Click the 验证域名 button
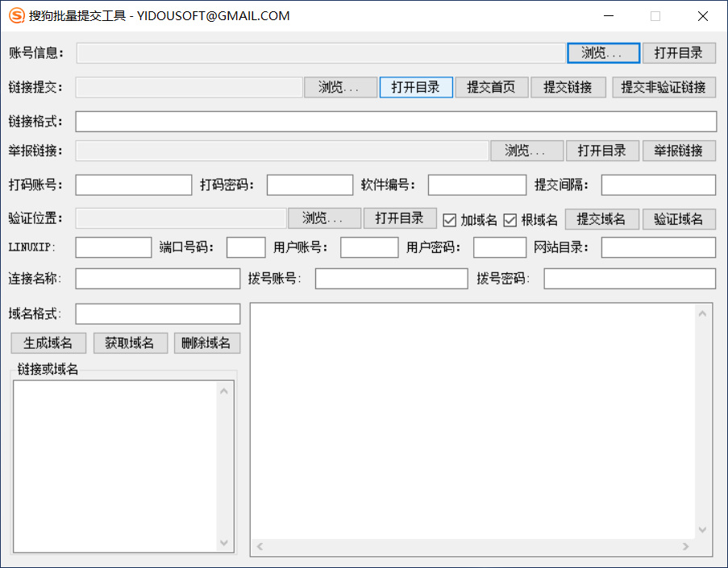The height and width of the screenshot is (568, 728). [x=679, y=219]
